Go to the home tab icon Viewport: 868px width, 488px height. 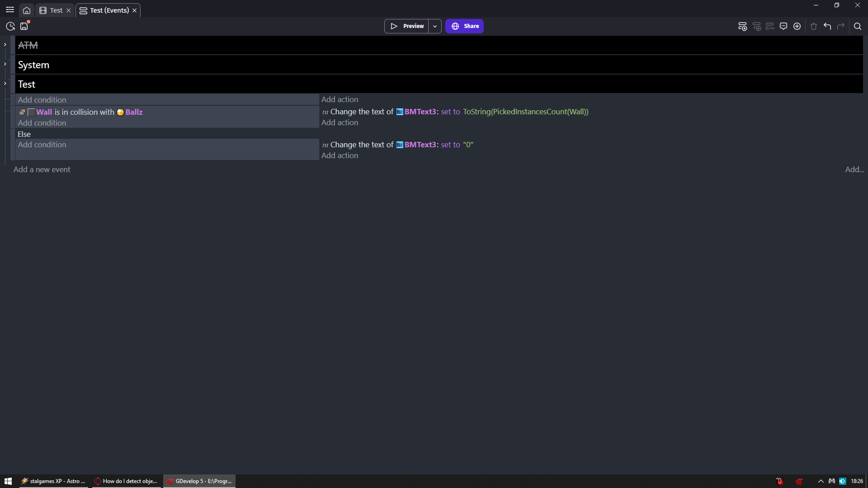pos(27,10)
